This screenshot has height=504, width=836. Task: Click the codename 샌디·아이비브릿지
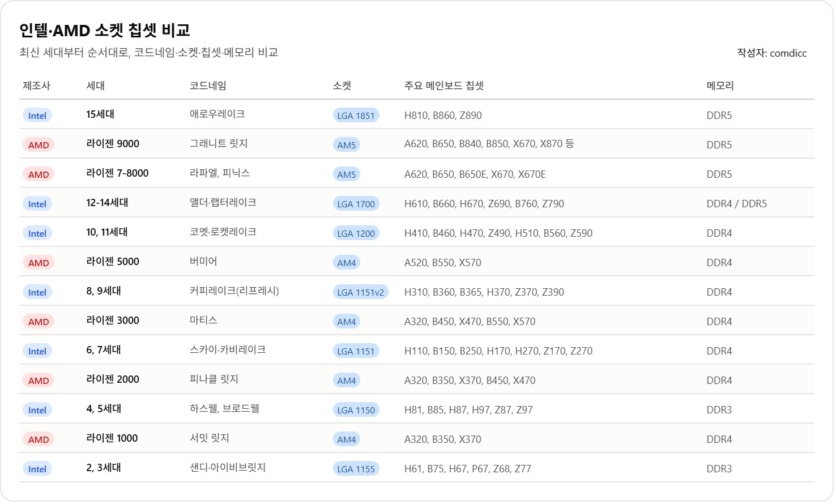click(228, 468)
